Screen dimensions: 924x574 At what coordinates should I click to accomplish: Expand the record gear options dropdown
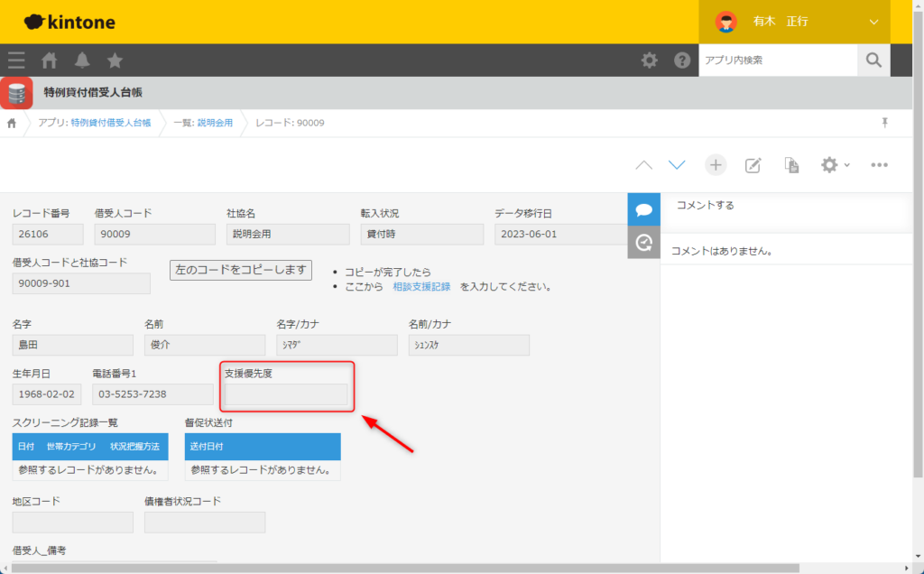(835, 165)
